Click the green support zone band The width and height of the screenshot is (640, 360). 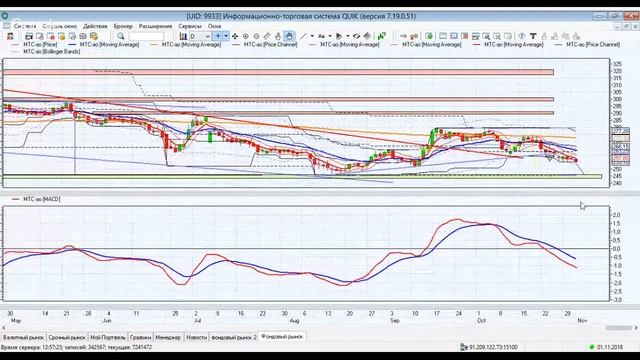302,176
